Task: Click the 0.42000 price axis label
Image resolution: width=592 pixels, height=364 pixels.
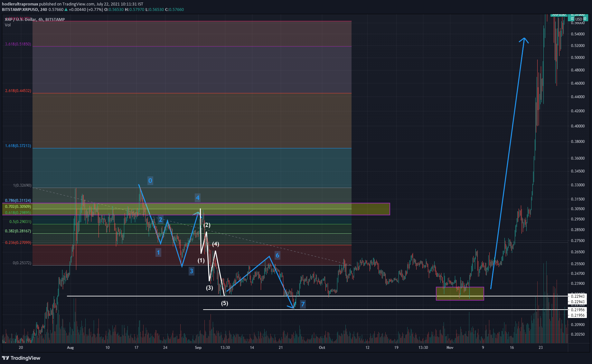Action: 578,111
